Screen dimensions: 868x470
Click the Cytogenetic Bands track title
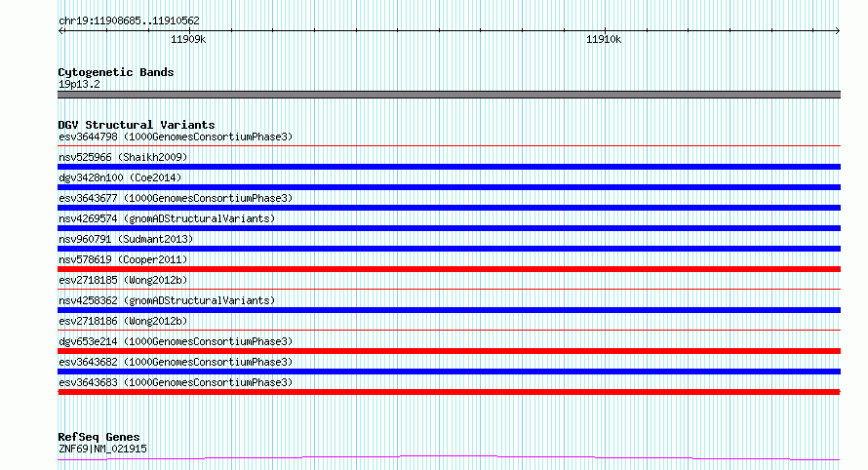[116, 72]
